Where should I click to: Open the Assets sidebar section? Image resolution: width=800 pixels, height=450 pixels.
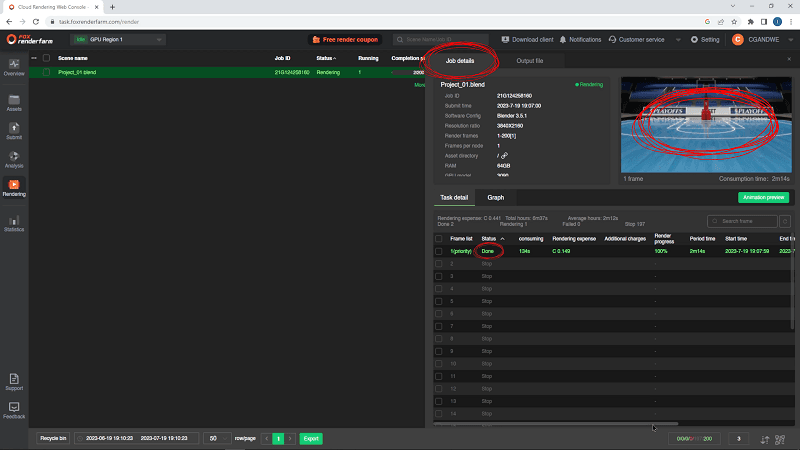click(14, 103)
